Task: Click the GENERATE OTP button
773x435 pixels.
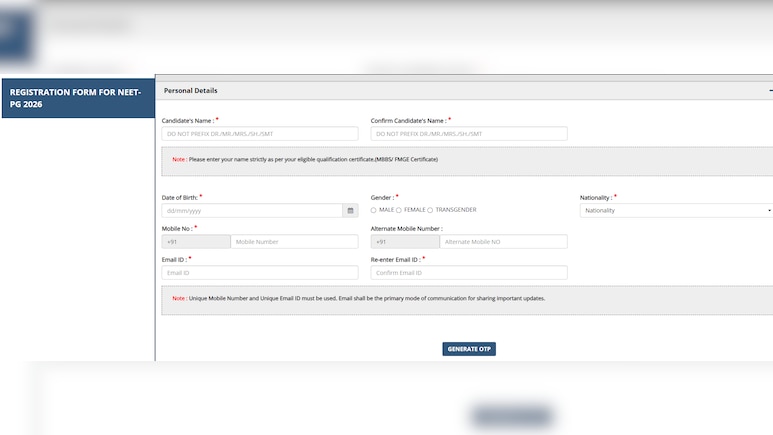Action: [x=469, y=349]
